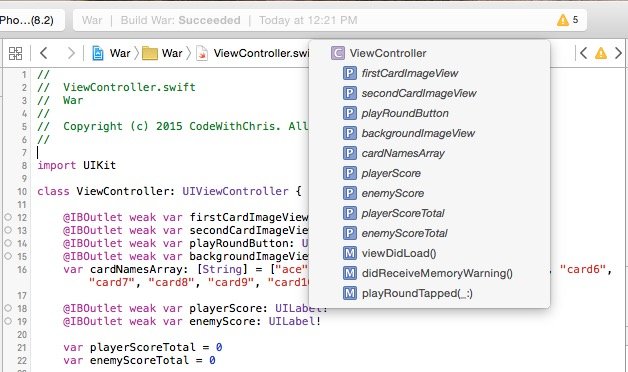
Task: Click 'var playerScoreTotal = 0' line
Action: 143,347
